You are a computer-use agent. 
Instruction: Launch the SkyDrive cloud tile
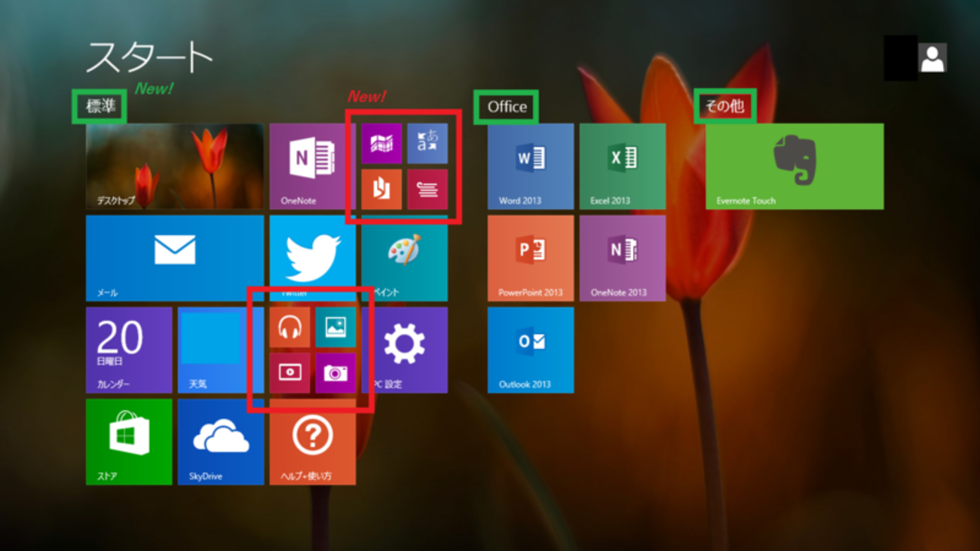[x=221, y=442]
